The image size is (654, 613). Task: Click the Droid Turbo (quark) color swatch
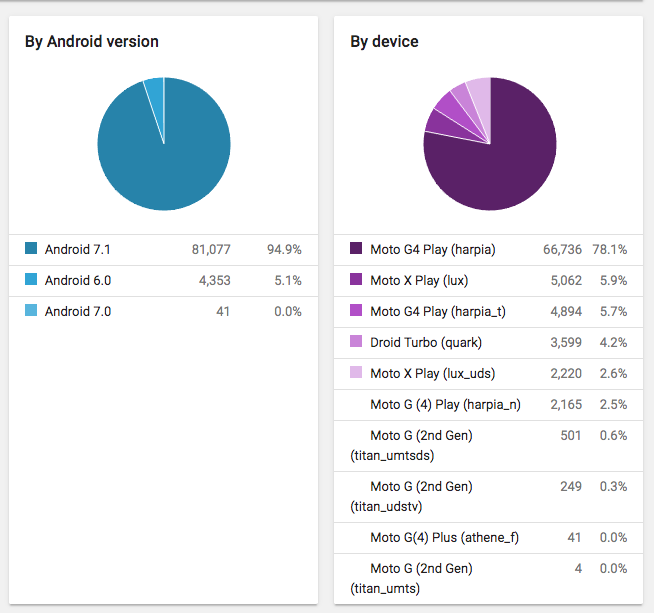pos(356,342)
